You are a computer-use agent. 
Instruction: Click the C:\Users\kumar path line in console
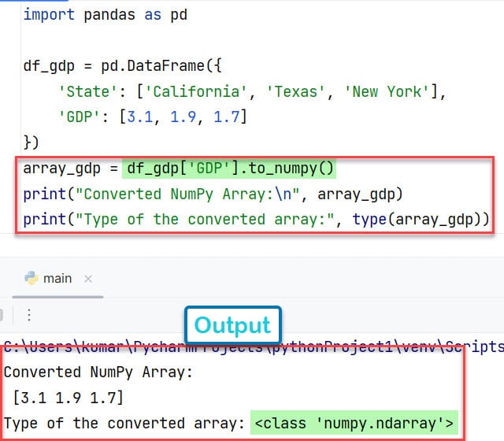pos(254,346)
